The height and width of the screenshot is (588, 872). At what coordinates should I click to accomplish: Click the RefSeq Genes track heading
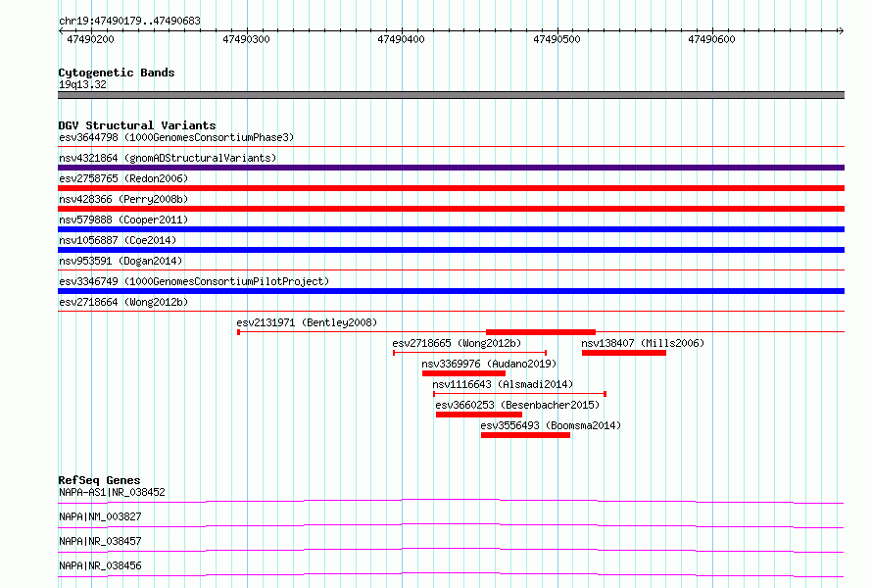(x=99, y=480)
